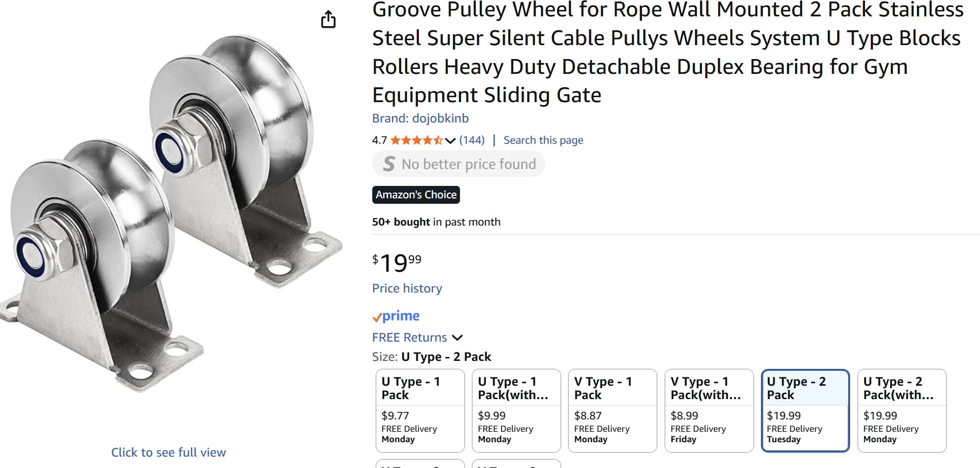
Task: Open the Price history link
Action: pos(406,288)
